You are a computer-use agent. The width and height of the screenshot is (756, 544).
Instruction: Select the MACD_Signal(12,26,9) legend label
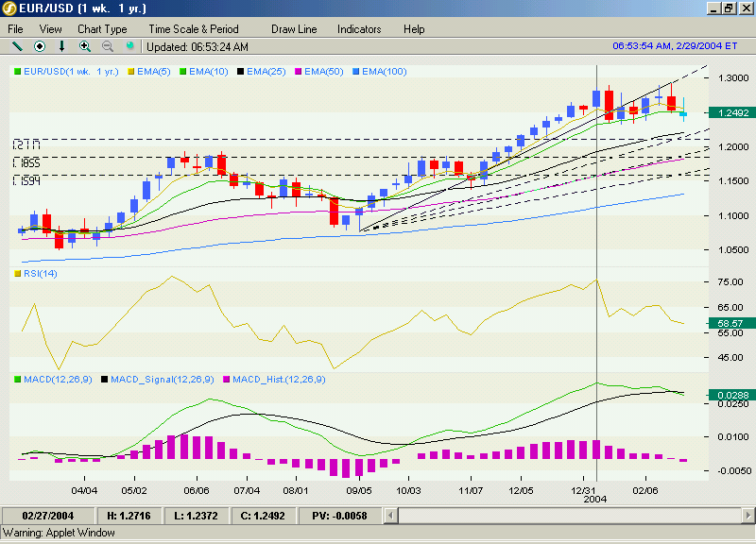[x=163, y=380]
